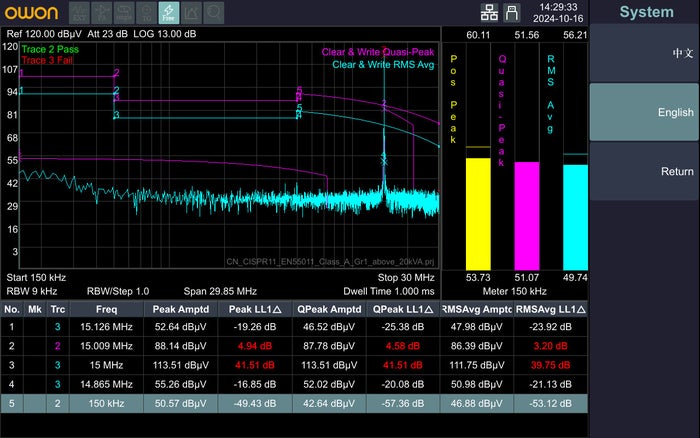Click the Clear & Write RMS Avg legend
The width and height of the screenshot is (700, 438).
[x=383, y=65]
